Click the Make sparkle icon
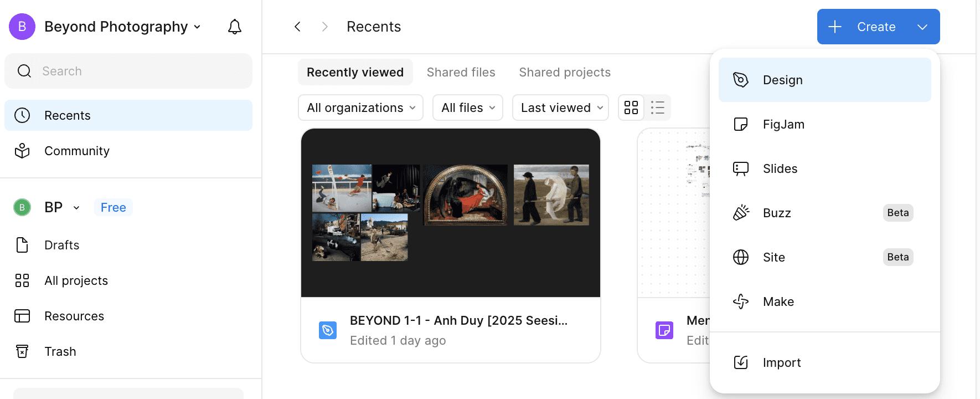Image resolution: width=980 pixels, height=399 pixels. pyautogui.click(x=741, y=301)
